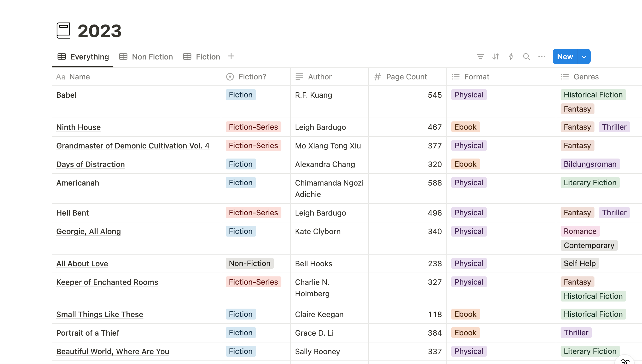Open the filter icon in the toolbar
The height and width of the screenshot is (364, 642).
click(480, 56)
